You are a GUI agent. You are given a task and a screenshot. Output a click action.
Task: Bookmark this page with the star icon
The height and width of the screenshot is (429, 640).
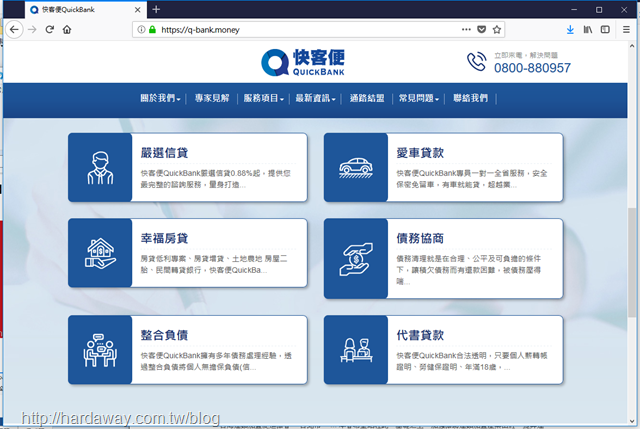(497, 29)
